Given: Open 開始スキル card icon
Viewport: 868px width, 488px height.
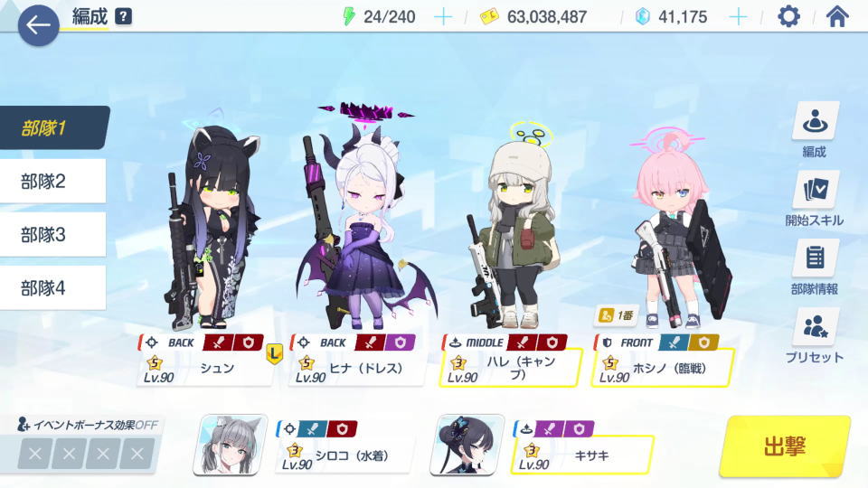Looking at the screenshot, I should click(815, 189).
